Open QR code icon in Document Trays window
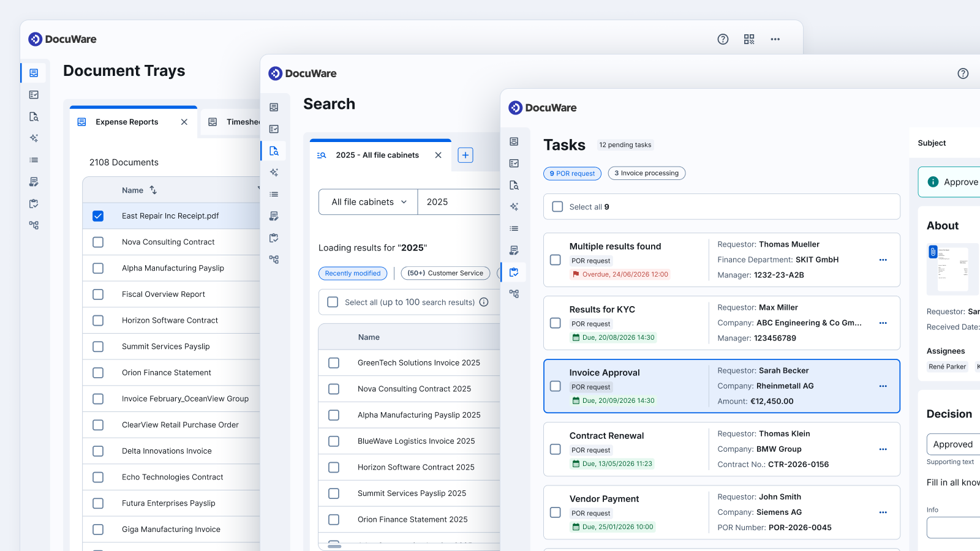This screenshot has width=980, height=551. [749, 39]
